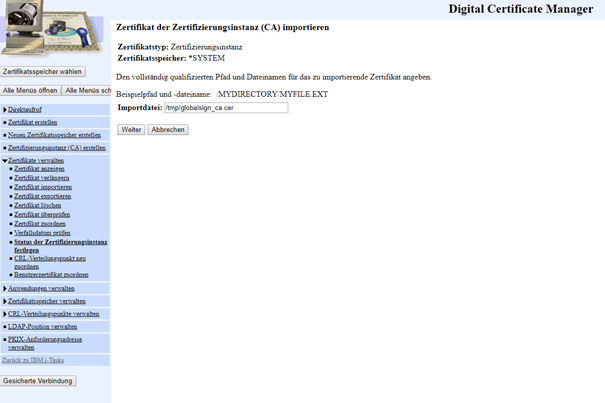The width and height of the screenshot is (605, 403).
Task: Choose Zertifikat anzeigen in the menu
Action: point(40,169)
